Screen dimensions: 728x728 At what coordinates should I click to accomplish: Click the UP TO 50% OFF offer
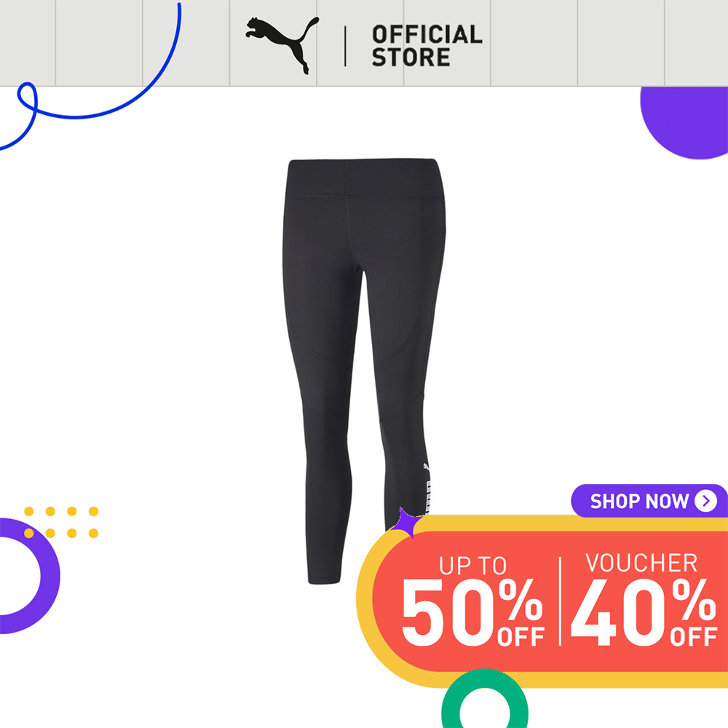click(x=472, y=601)
